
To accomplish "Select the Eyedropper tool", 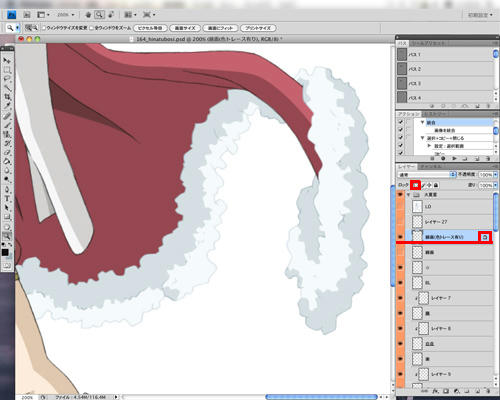I will tap(7, 106).
